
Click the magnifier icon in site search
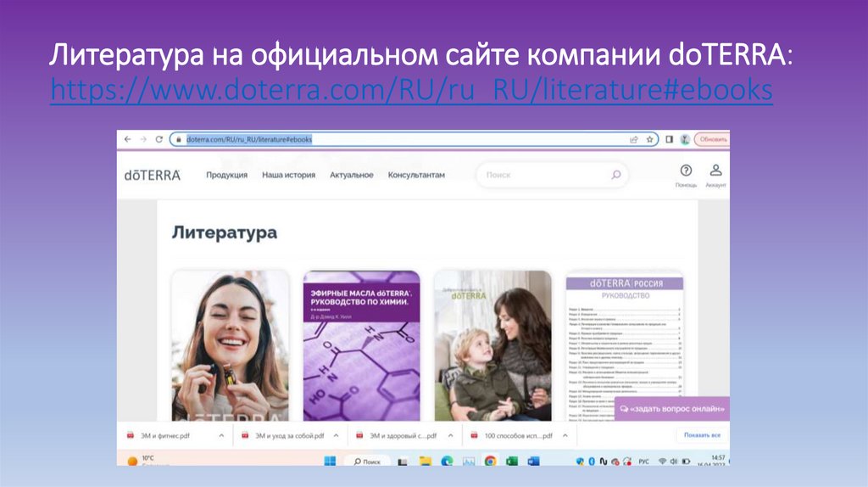(615, 175)
